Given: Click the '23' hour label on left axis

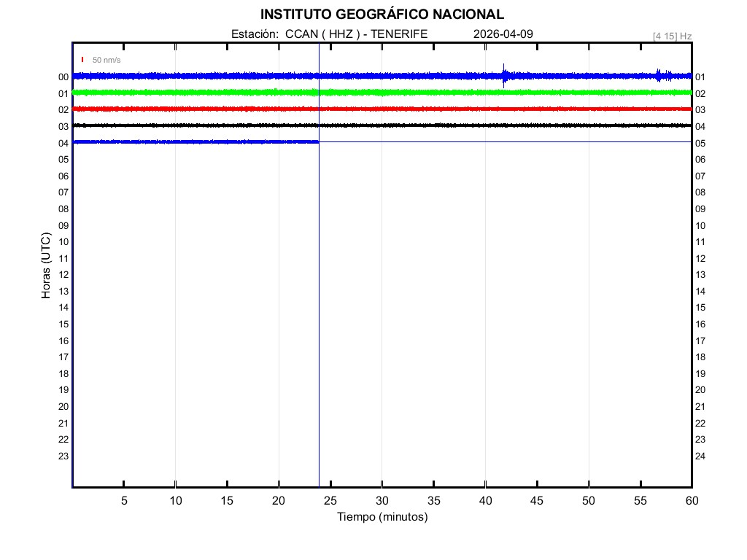Looking at the screenshot, I should pyautogui.click(x=63, y=456).
